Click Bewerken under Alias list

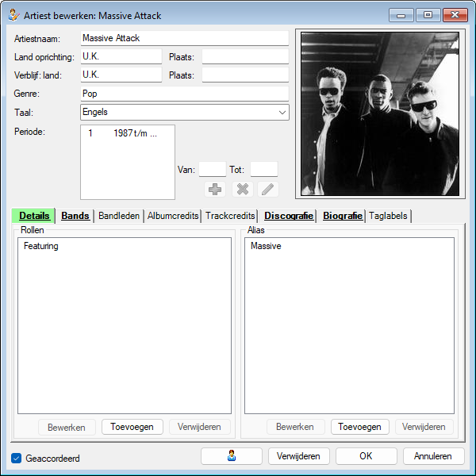point(295,427)
